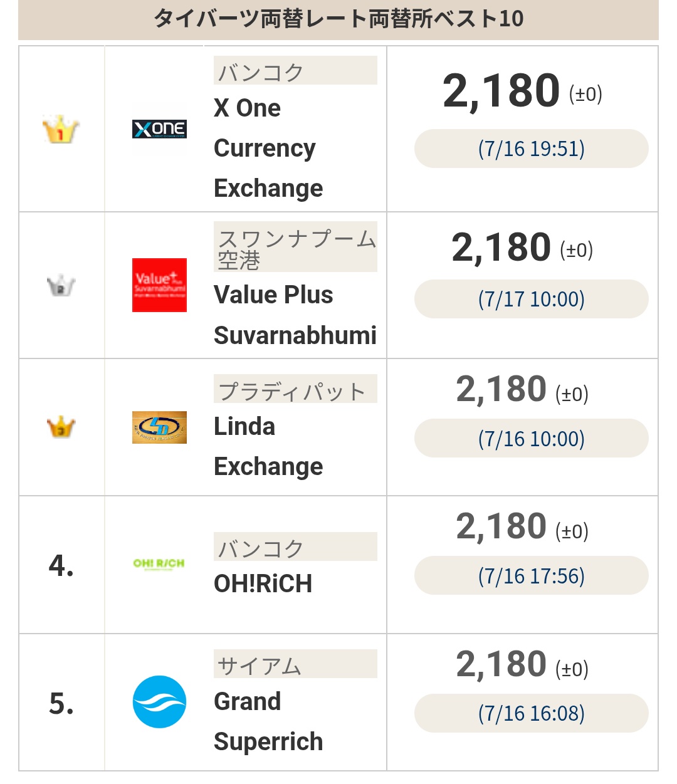Open Value Plus Suvarnabhumi link
The height and width of the screenshot is (784, 677).
(x=295, y=315)
